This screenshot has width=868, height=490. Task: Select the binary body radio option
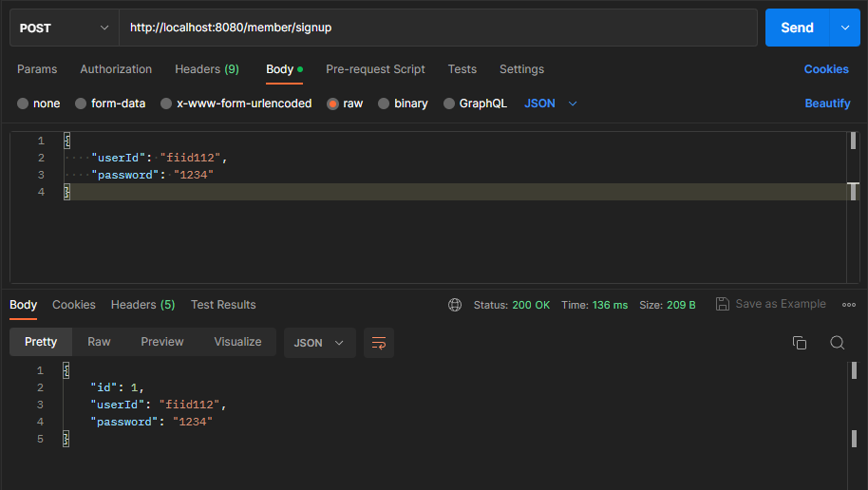(x=384, y=104)
